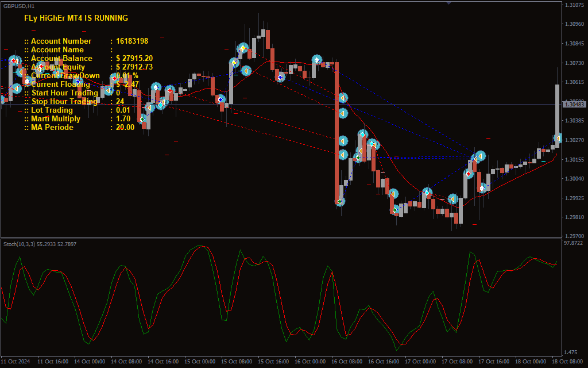
Task: Click the trade marker at the bottom of the big red 16 Oct candle
Action: tap(341, 201)
